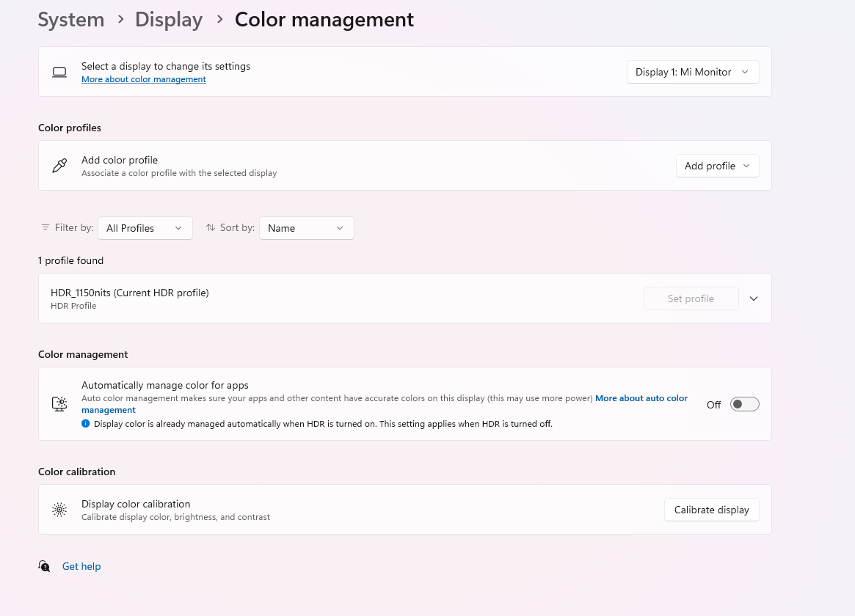Click the Color management breadcrumb title

pyautogui.click(x=324, y=20)
